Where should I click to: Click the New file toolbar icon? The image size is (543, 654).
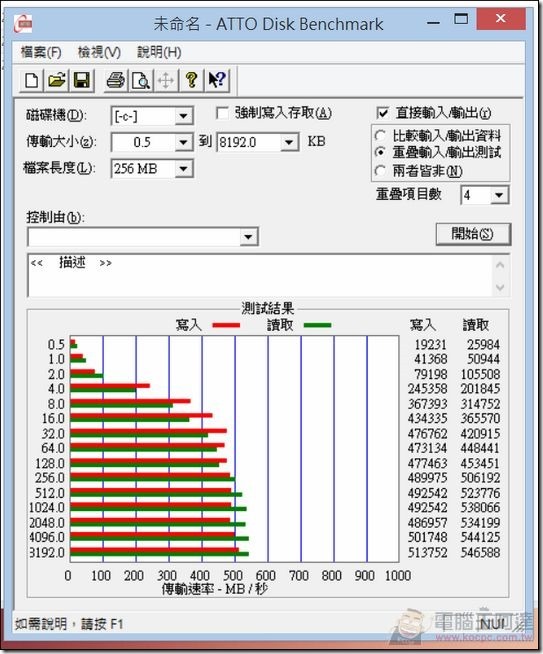[x=32, y=80]
